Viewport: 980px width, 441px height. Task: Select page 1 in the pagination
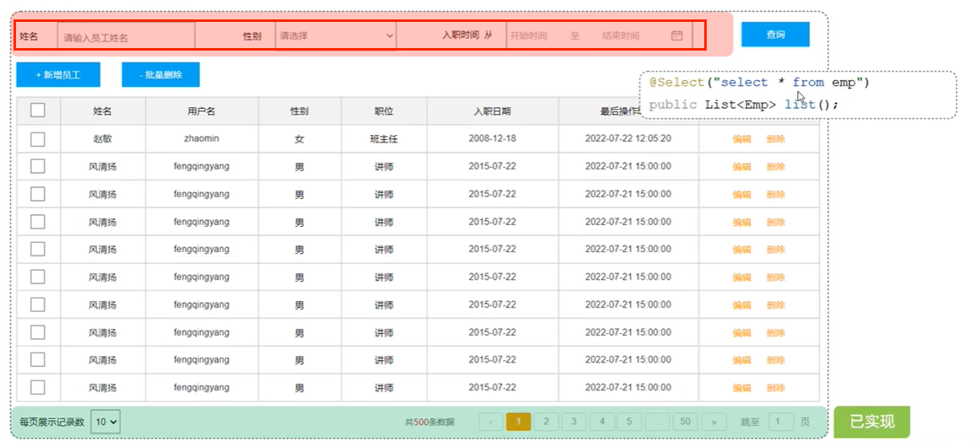coord(519,422)
